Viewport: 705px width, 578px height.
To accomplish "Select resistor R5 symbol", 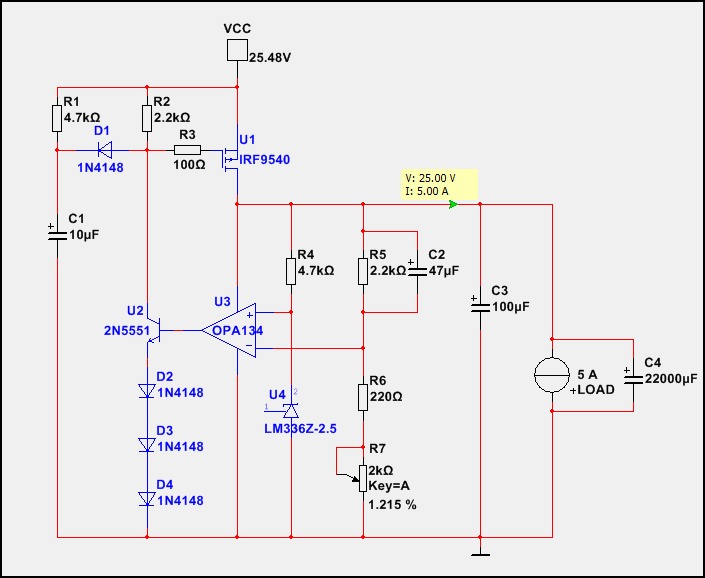I will 363,271.
